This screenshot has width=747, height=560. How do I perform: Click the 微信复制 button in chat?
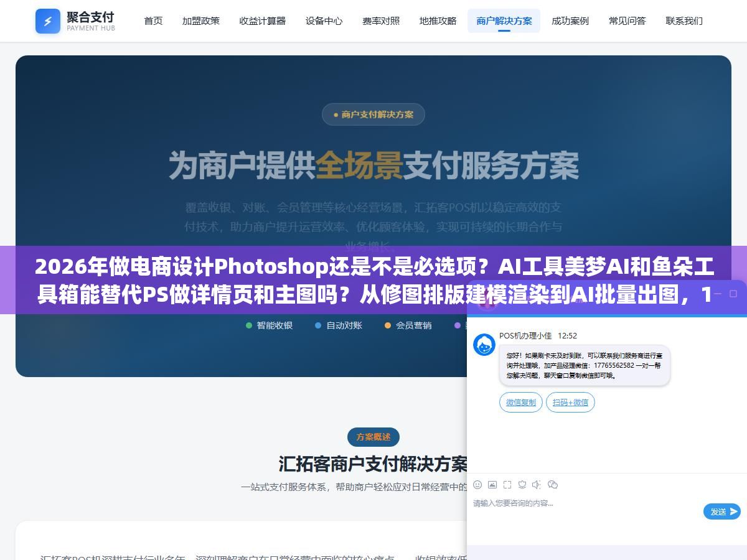pyautogui.click(x=521, y=403)
